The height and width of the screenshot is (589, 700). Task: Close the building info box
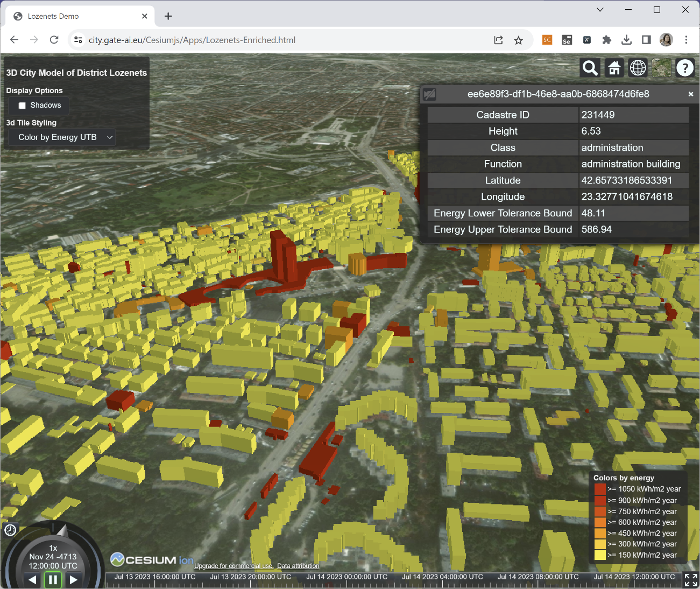click(x=691, y=94)
